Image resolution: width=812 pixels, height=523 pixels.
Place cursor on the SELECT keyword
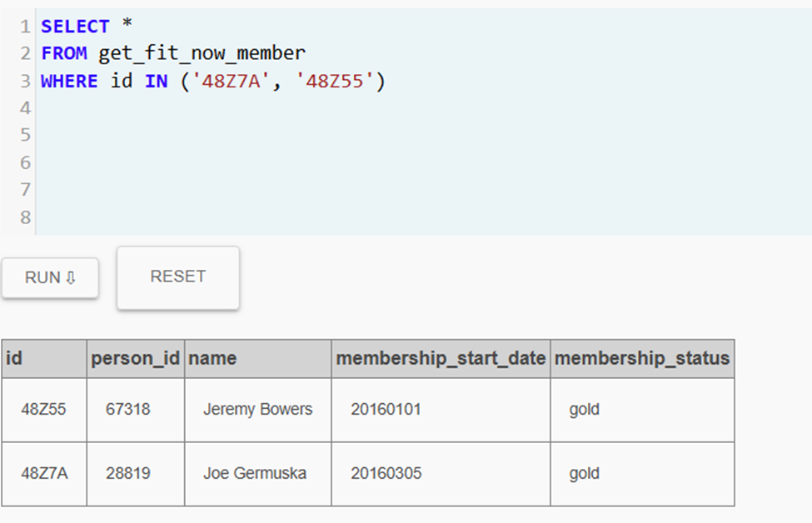(x=75, y=26)
